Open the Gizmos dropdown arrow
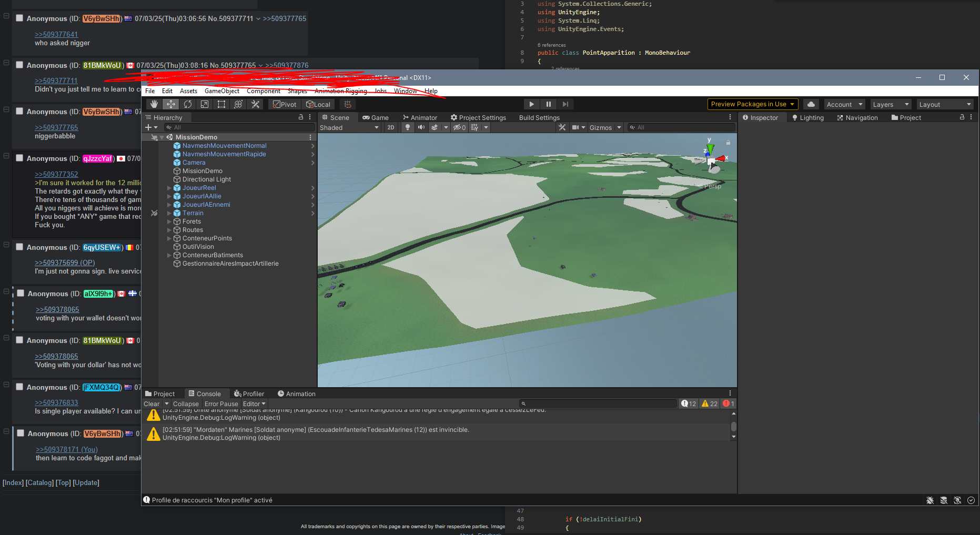This screenshot has width=980, height=535. click(x=619, y=127)
